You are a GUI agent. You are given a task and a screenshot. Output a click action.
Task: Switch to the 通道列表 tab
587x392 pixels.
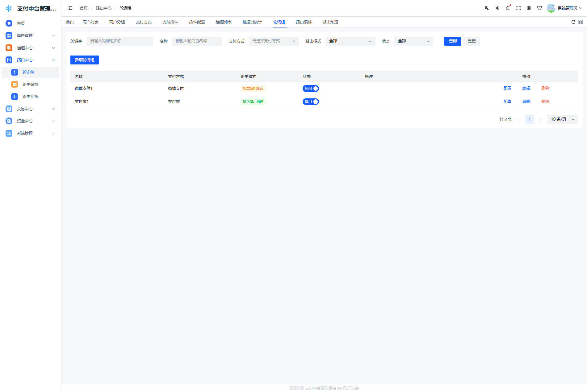coord(224,22)
